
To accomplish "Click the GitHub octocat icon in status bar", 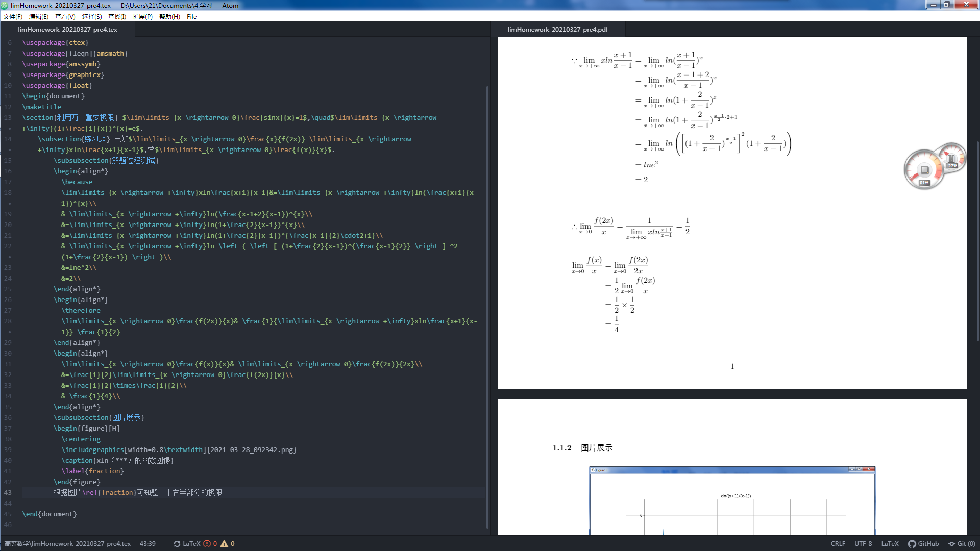I will point(912,544).
